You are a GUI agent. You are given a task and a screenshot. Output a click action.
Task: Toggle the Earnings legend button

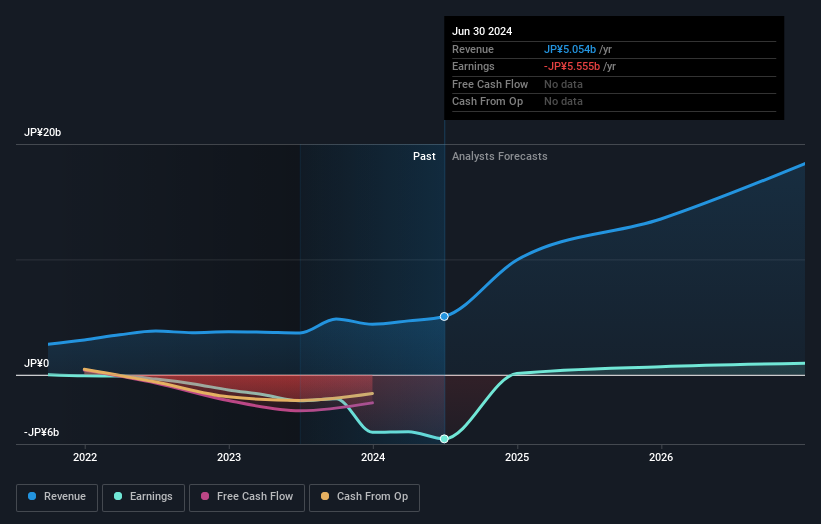point(143,497)
